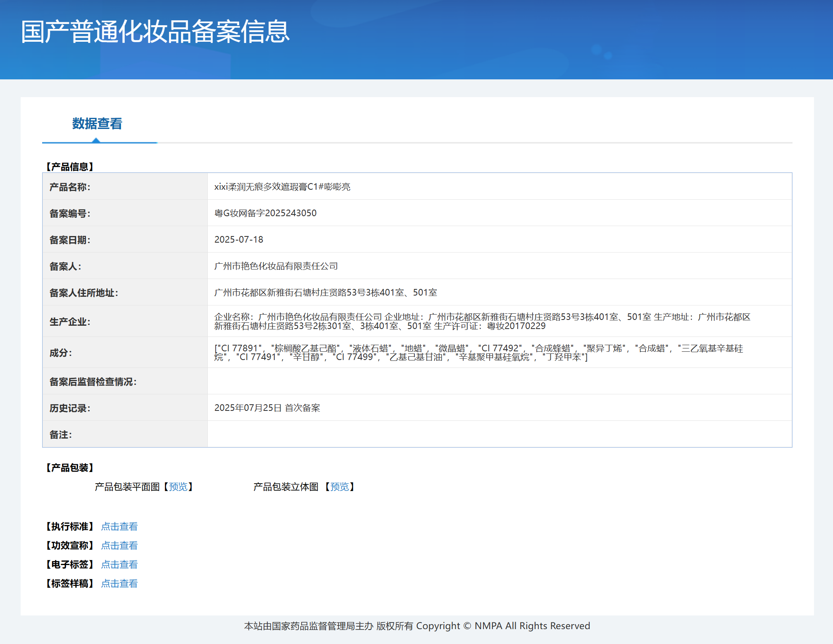This screenshot has width=833, height=644.
Task: Click filer name 广州市艳色化妆品有限责任公司 in 备案人 row
Action: pyautogui.click(x=276, y=266)
